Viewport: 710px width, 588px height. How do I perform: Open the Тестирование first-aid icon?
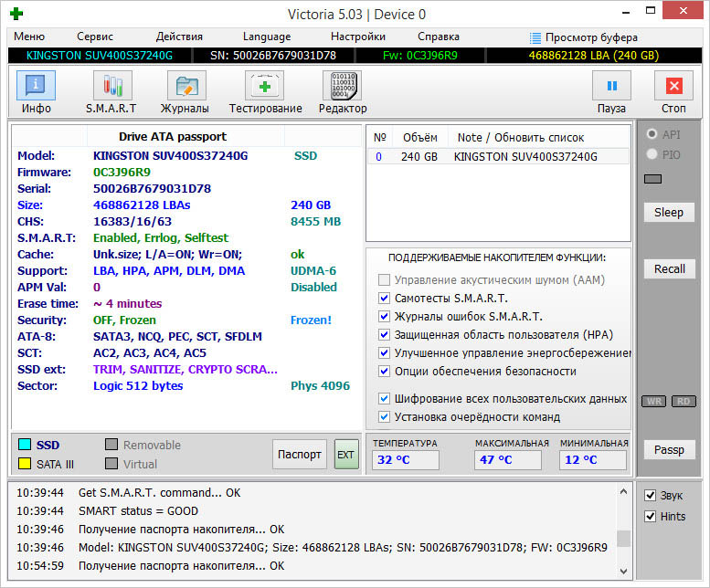pyautogui.click(x=264, y=85)
